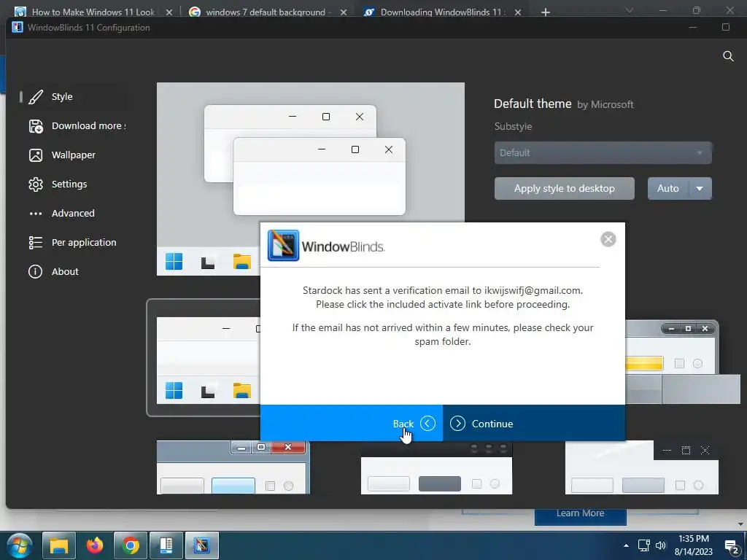Select Per application in sidebar
Viewport: 747px width, 560px height.
pyautogui.click(x=74, y=242)
